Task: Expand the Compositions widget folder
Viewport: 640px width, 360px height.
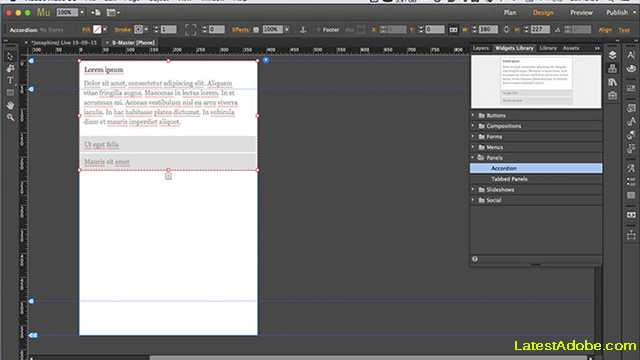Action: pos(473,126)
